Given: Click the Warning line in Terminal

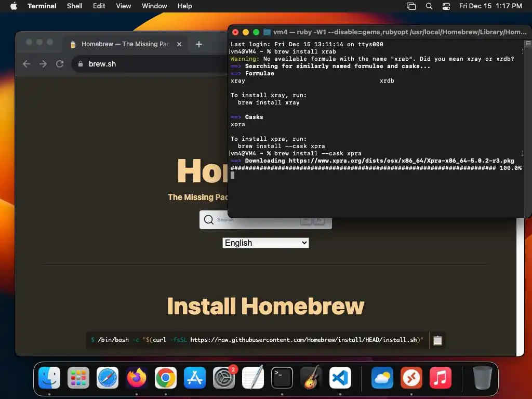Looking at the screenshot, I should click(372, 59).
